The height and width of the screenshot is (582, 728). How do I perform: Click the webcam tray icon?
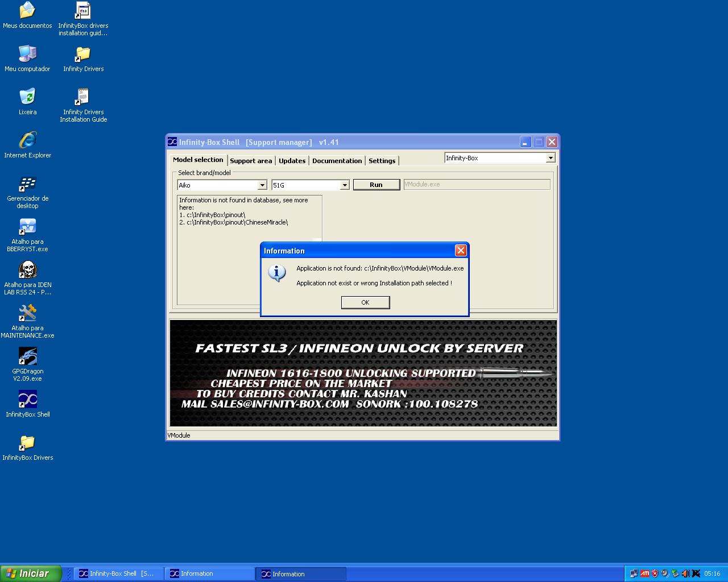(x=665, y=573)
